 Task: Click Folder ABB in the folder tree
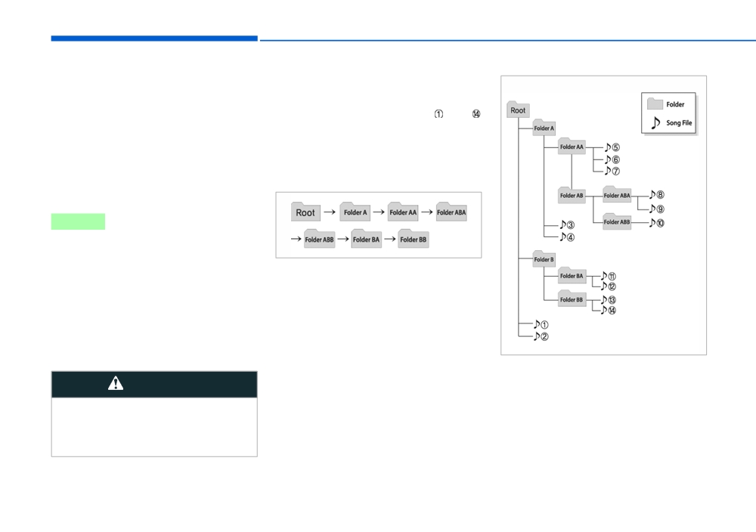(617, 221)
